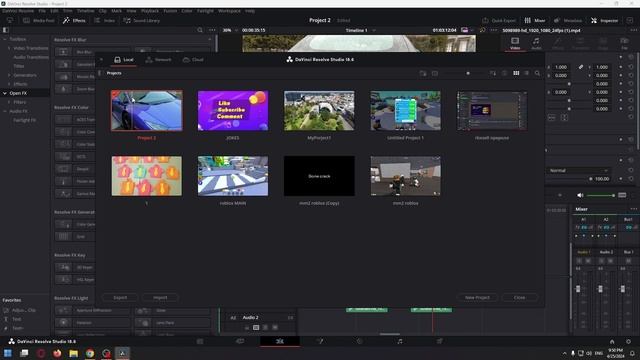
Task: Open the Audio tab in Inspector
Action: click(536, 43)
